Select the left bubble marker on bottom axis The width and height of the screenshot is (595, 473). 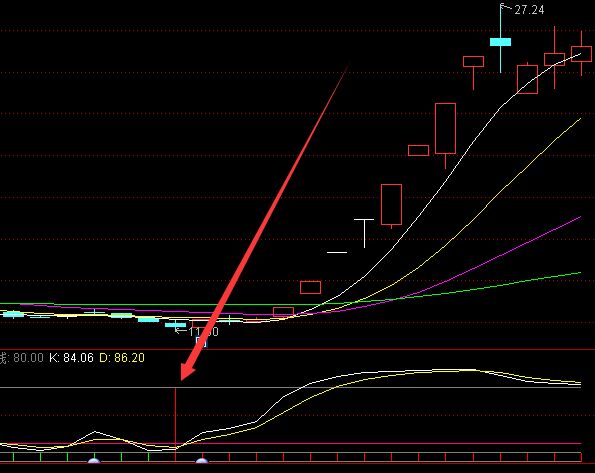click(94, 460)
